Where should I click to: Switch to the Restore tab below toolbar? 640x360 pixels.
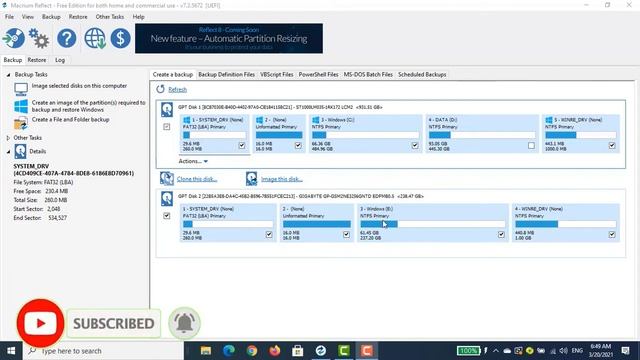click(37, 60)
